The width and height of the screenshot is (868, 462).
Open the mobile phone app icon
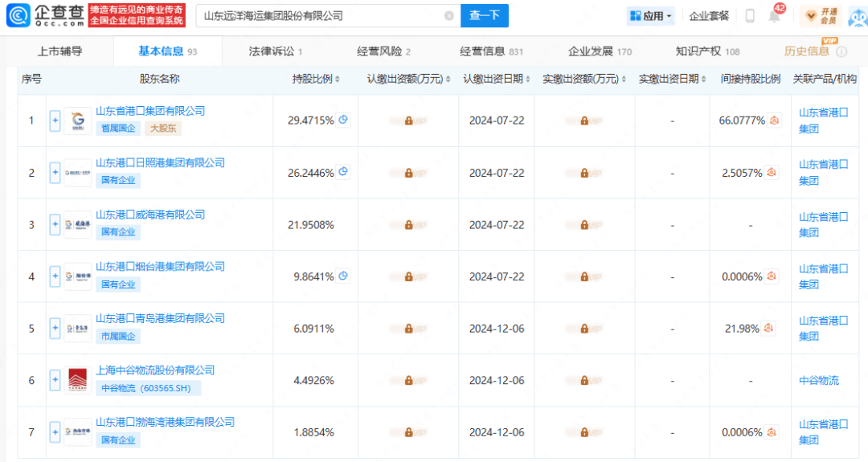pos(750,16)
